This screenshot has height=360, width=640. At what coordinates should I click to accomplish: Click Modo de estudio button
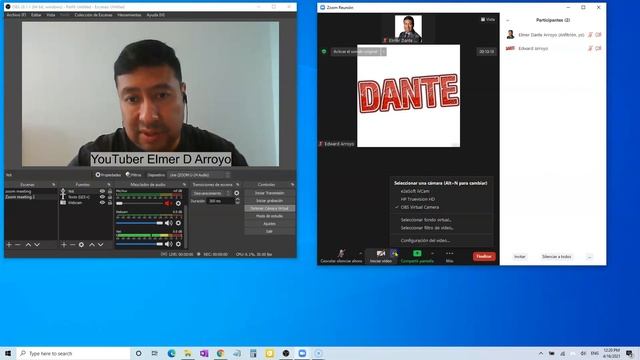269,216
